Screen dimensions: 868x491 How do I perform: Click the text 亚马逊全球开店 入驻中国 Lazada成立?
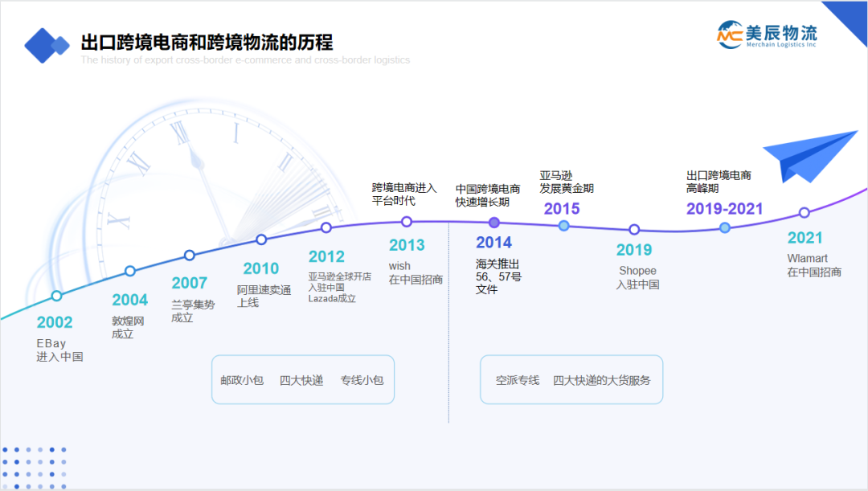(x=340, y=288)
